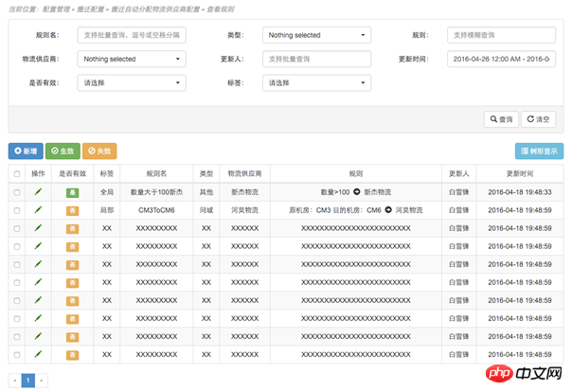Toggle the select-all checkbox in table header

16,174
